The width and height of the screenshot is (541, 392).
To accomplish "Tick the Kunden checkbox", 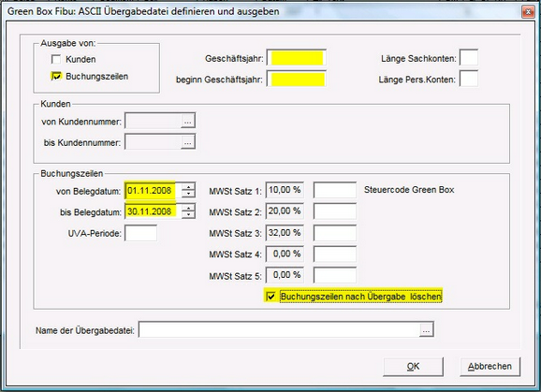I will pyautogui.click(x=56, y=59).
